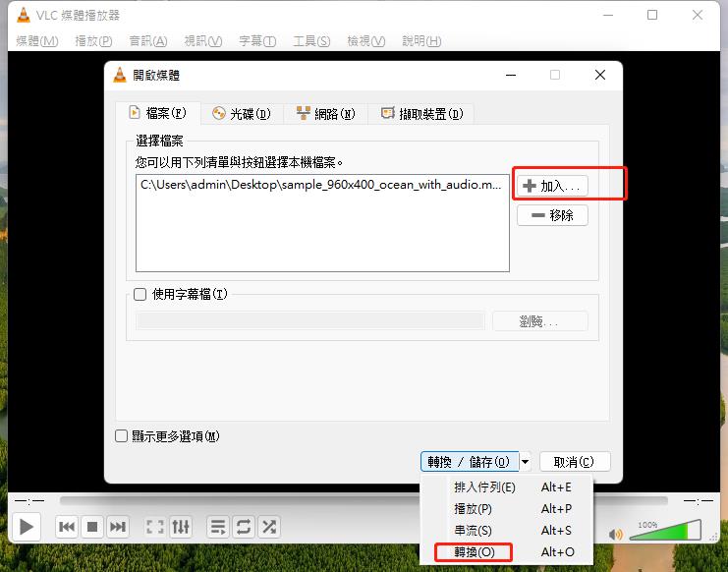
Task: Toggle loop mode icon
Action: tap(244, 527)
